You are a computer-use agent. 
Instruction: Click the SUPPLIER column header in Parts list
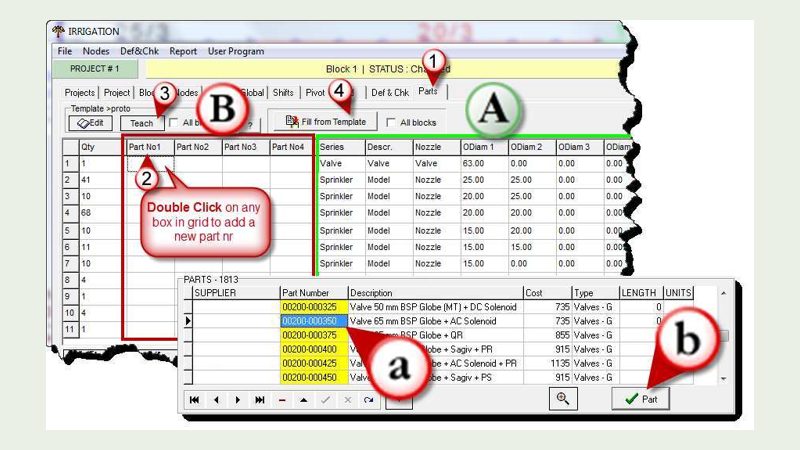pyautogui.click(x=237, y=293)
